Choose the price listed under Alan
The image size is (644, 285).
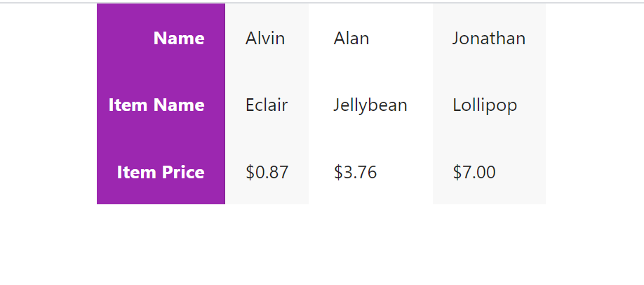coord(356,172)
